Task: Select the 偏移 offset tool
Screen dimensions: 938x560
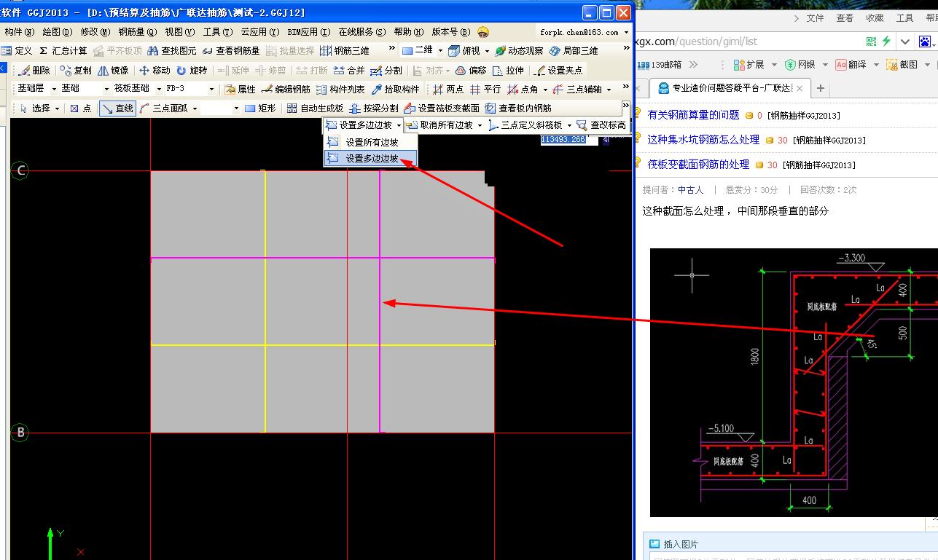Action: pos(471,70)
